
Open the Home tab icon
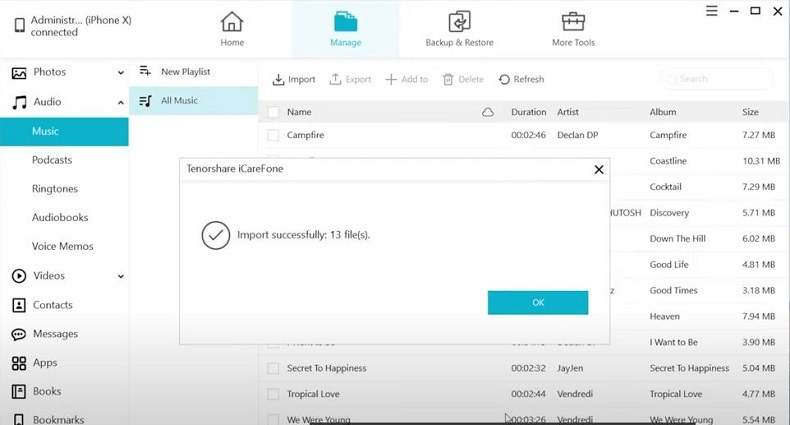[231, 22]
